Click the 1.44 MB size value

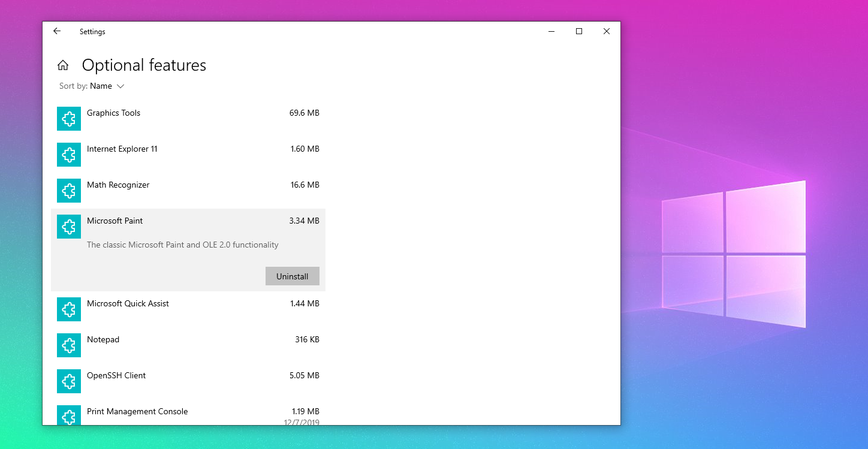click(x=305, y=303)
